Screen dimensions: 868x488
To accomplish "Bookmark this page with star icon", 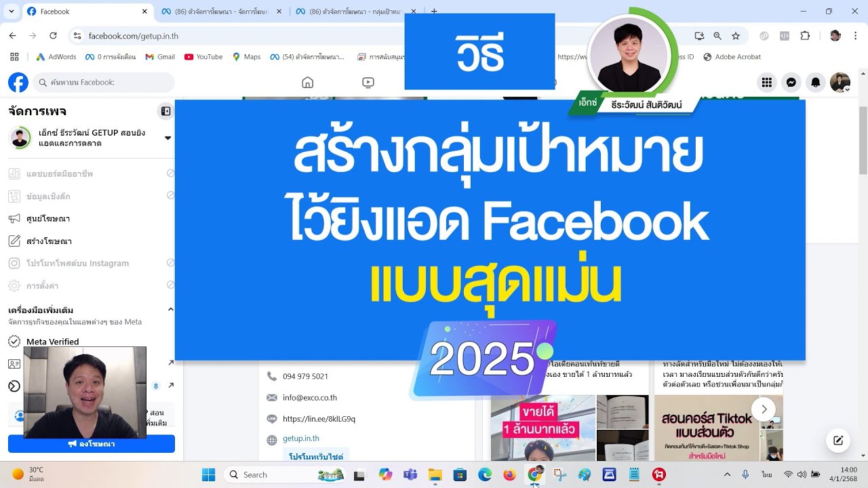I will pos(736,36).
